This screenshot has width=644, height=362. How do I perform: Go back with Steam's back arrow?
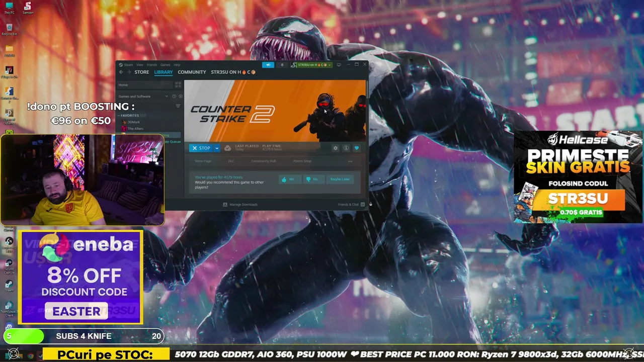[121, 72]
